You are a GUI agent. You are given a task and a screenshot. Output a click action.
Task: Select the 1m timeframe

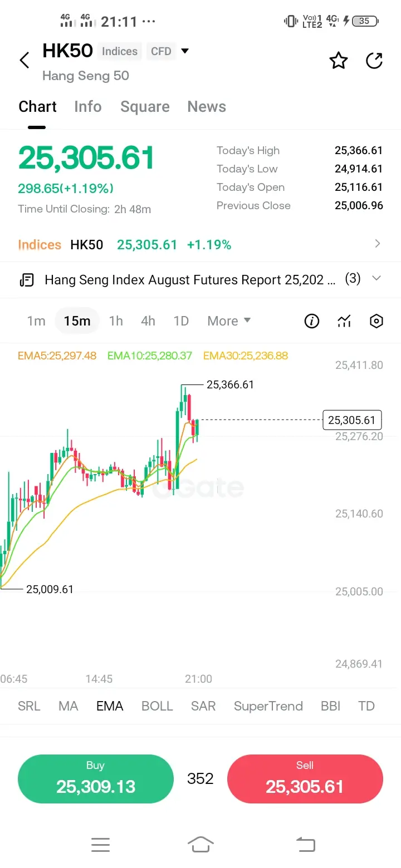point(36,321)
